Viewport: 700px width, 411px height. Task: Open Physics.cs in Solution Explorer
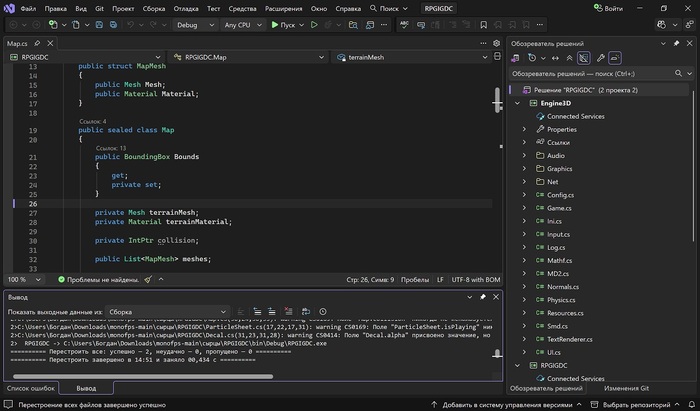pos(561,299)
